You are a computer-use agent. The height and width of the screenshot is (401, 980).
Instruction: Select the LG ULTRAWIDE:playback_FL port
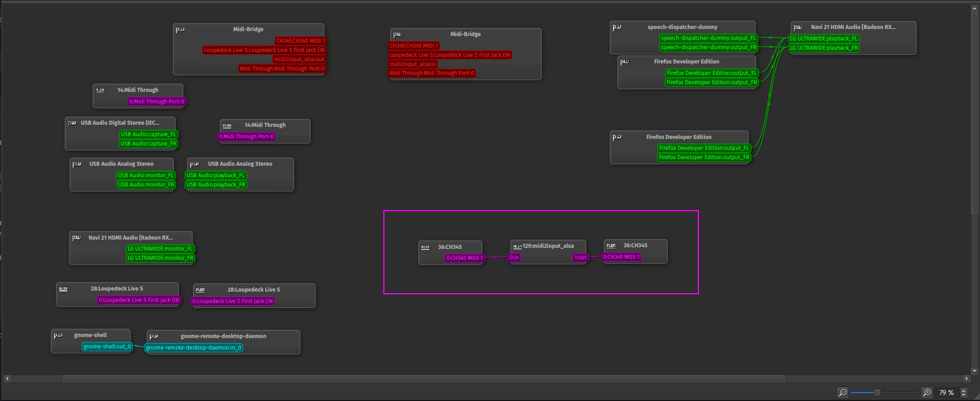824,38
